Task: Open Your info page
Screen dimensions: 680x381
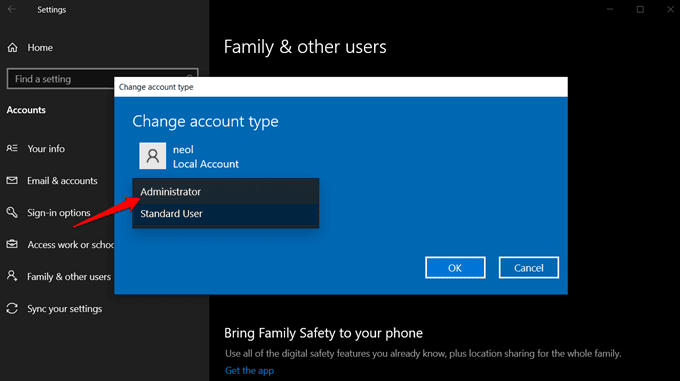Action: 46,149
